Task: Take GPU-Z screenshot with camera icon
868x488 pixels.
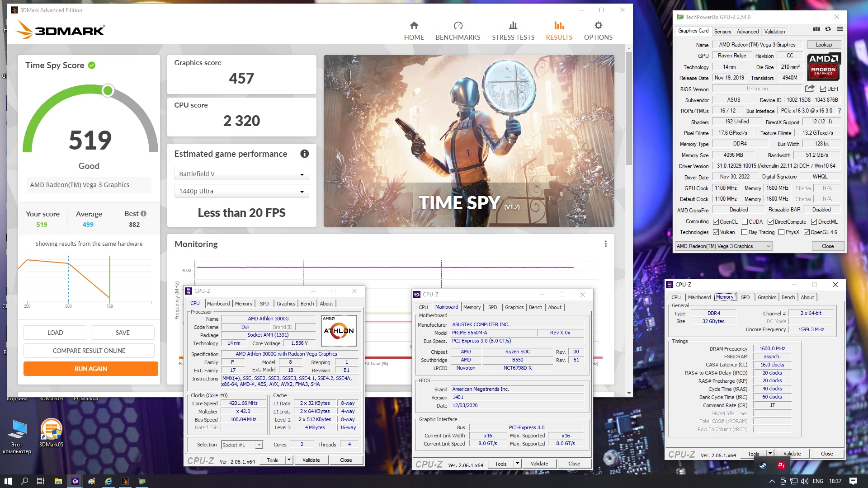Action: point(816,29)
